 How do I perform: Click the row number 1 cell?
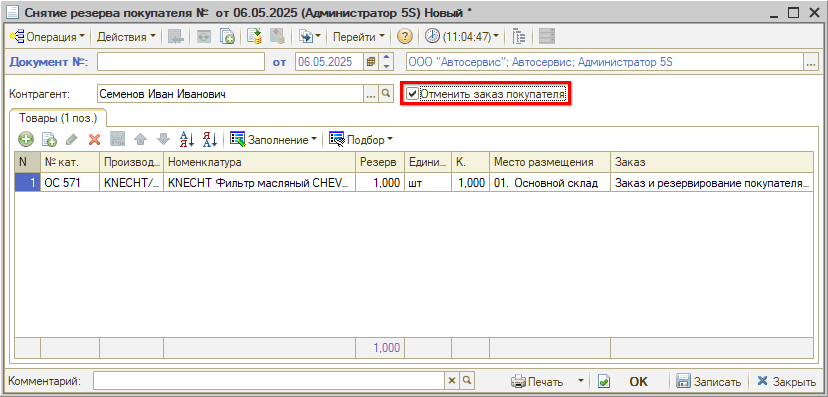[x=27, y=183]
